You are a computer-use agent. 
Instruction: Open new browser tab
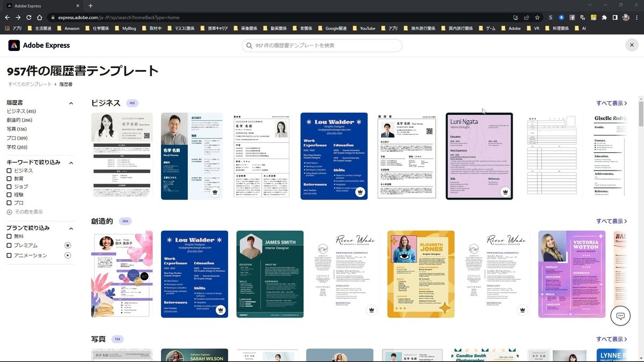coord(90,5)
